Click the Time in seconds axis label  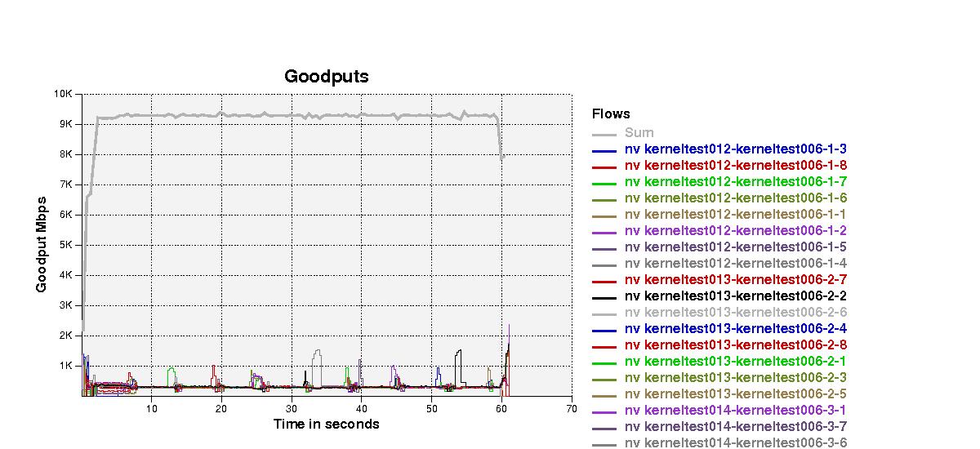pos(326,424)
